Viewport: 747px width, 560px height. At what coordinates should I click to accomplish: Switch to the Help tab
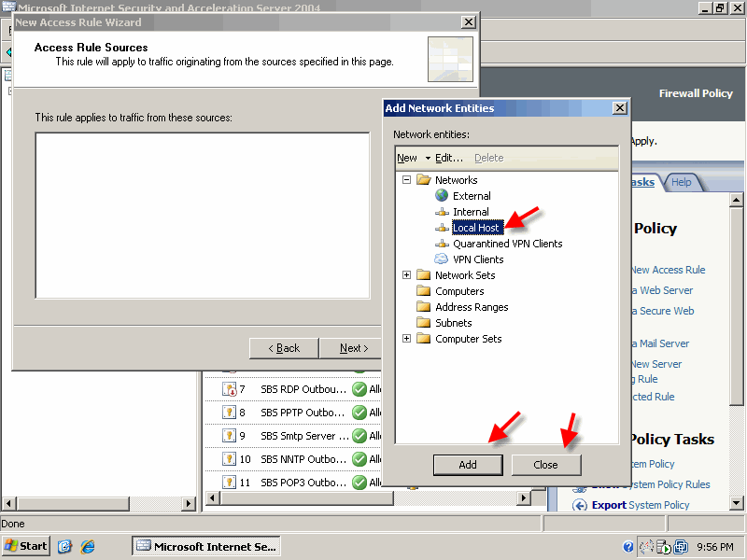click(x=682, y=182)
